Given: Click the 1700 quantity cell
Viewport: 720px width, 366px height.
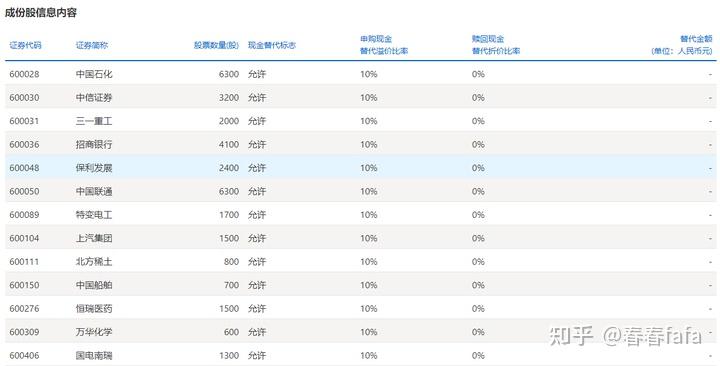Looking at the screenshot, I should (x=229, y=214).
